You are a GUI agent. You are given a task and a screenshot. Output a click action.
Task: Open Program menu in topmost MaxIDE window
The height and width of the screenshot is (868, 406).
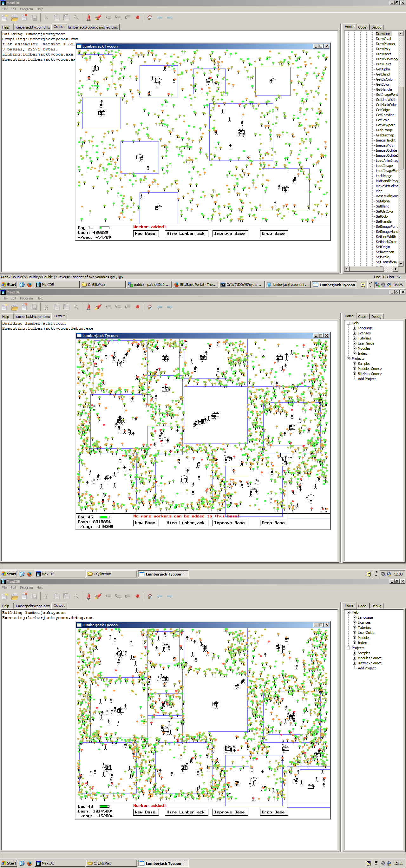coord(26,9)
